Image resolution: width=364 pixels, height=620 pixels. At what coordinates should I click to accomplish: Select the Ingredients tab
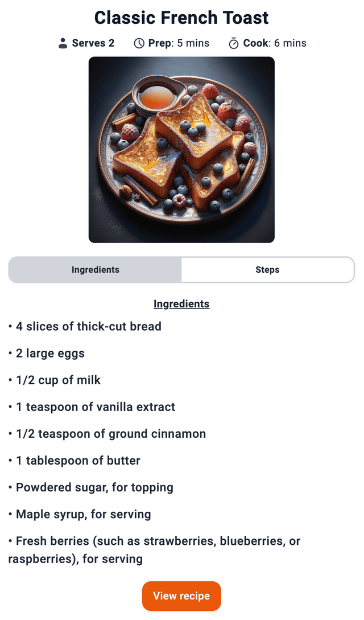[x=94, y=269]
